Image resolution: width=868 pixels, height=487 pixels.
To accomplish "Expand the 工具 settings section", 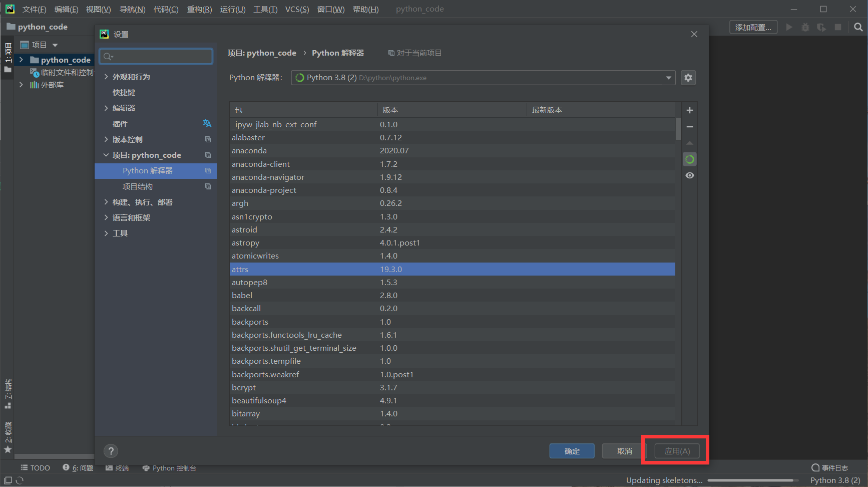I will tap(106, 233).
